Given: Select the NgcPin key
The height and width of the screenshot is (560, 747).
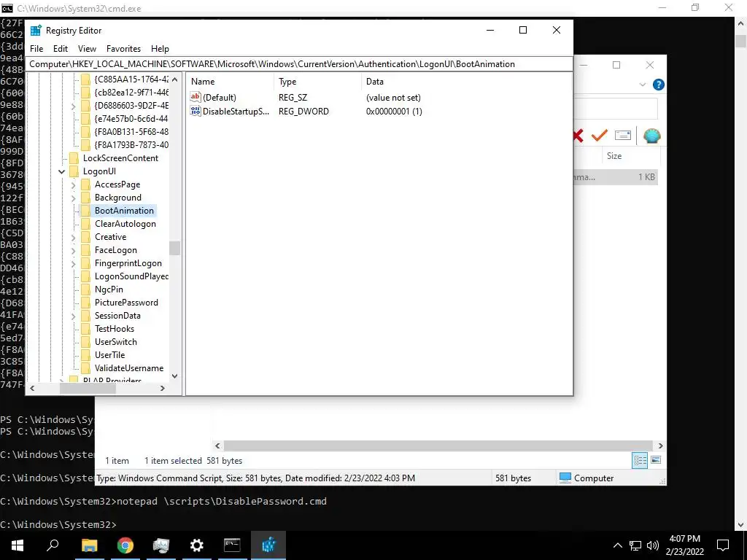Looking at the screenshot, I should pyautogui.click(x=109, y=289).
